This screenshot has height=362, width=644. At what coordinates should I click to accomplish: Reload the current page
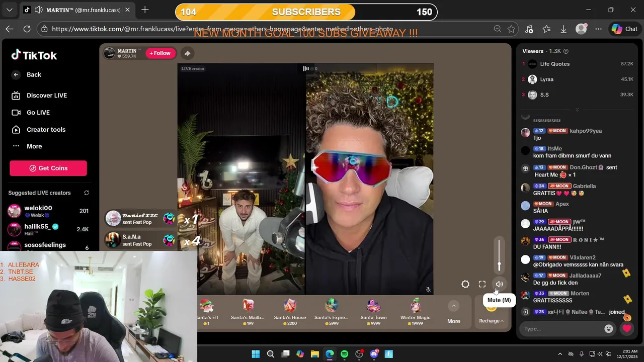27,29
